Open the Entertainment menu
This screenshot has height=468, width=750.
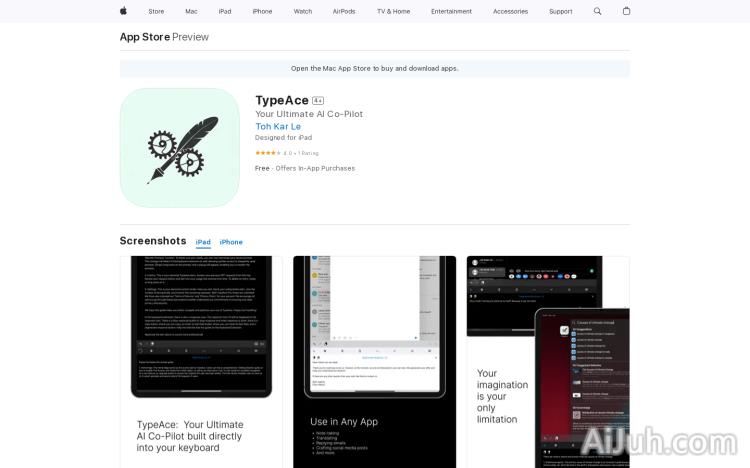[451, 11]
